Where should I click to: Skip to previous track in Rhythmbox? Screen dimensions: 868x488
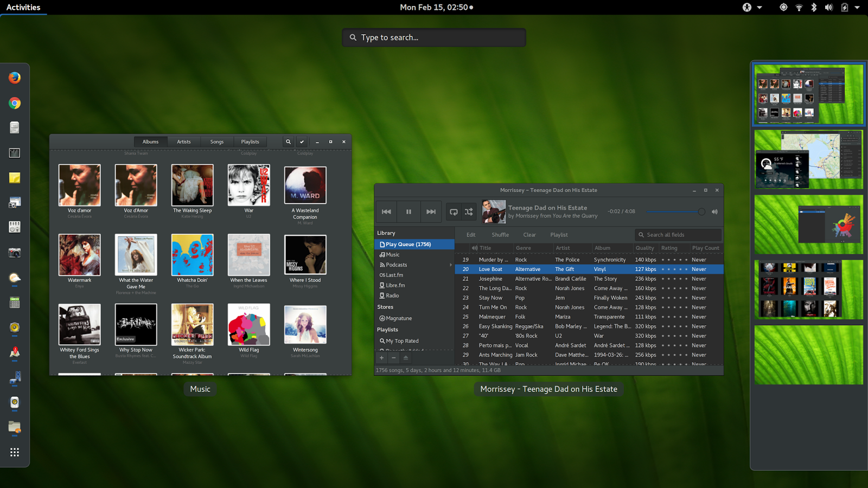pyautogui.click(x=386, y=211)
